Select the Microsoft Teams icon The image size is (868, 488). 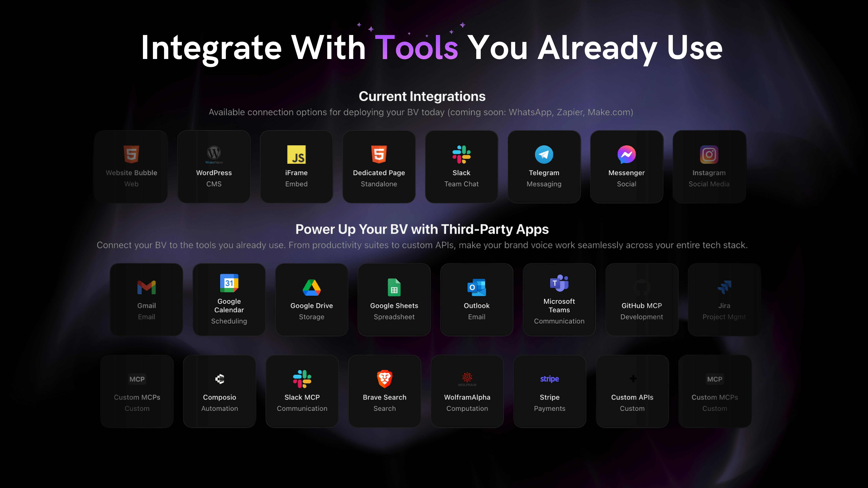click(559, 283)
